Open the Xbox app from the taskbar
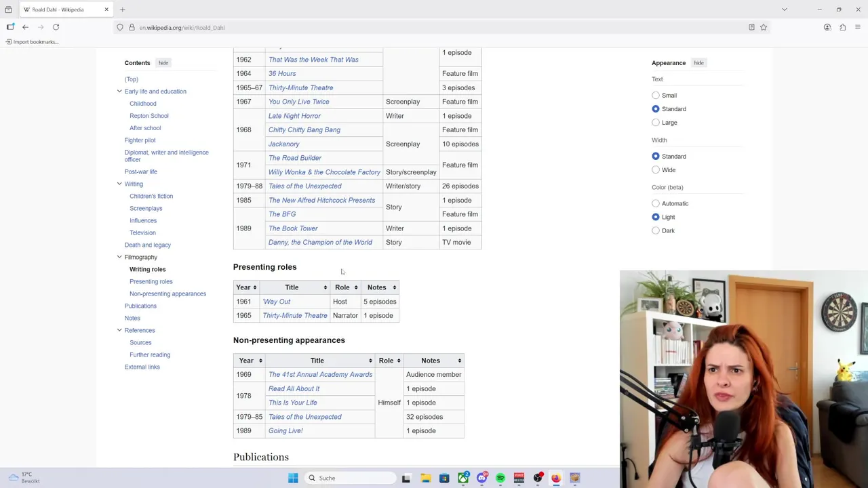The width and height of the screenshot is (868, 488). coord(463,478)
